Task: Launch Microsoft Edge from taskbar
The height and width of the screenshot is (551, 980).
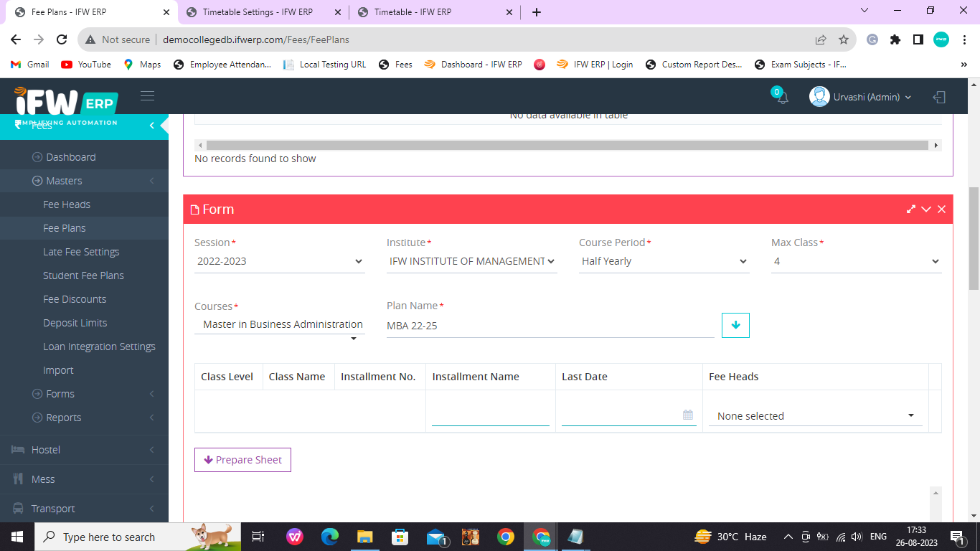Action: coord(329,537)
